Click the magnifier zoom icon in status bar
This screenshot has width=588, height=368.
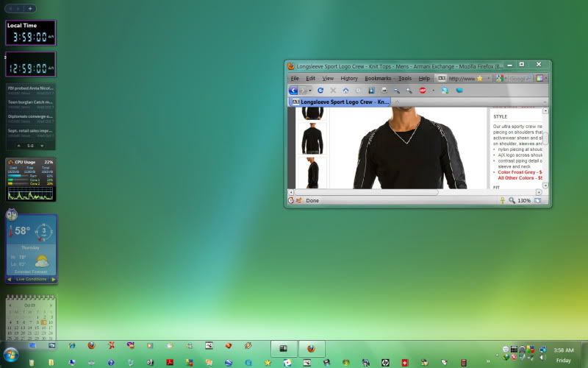[x=512, y=200]
